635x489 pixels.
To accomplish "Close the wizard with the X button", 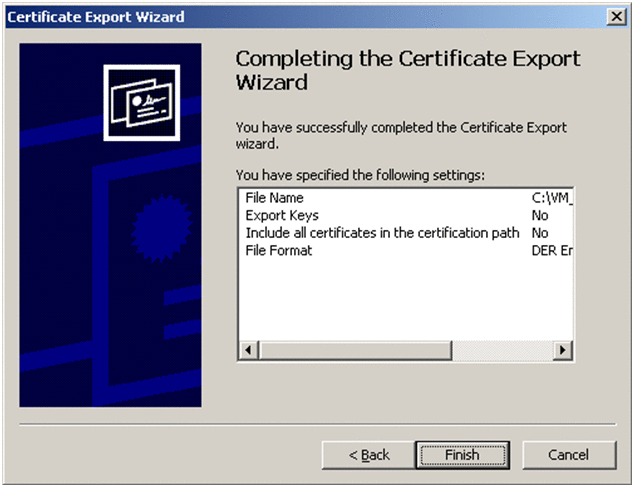I will tap(616, 17).
